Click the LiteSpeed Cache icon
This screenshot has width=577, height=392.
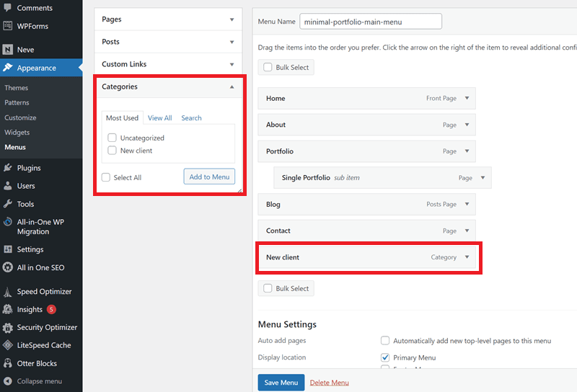point(7,345)
